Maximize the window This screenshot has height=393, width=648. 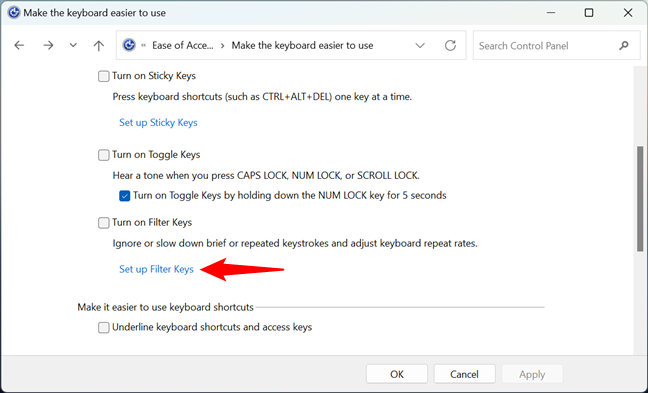click(589, 13)
